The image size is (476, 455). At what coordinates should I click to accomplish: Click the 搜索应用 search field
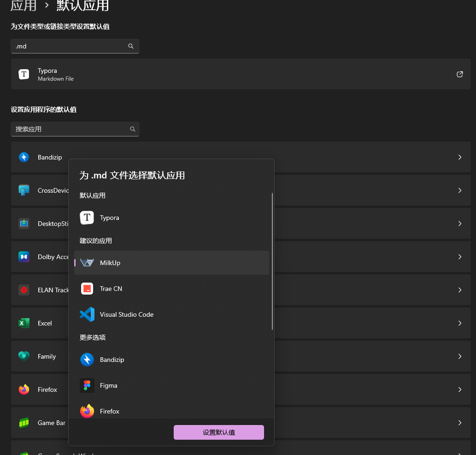tap(75, 129)
